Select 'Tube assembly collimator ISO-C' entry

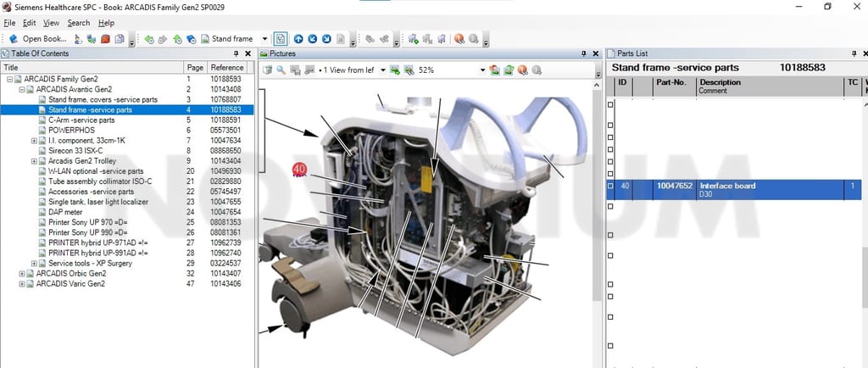tap(100, 181)
